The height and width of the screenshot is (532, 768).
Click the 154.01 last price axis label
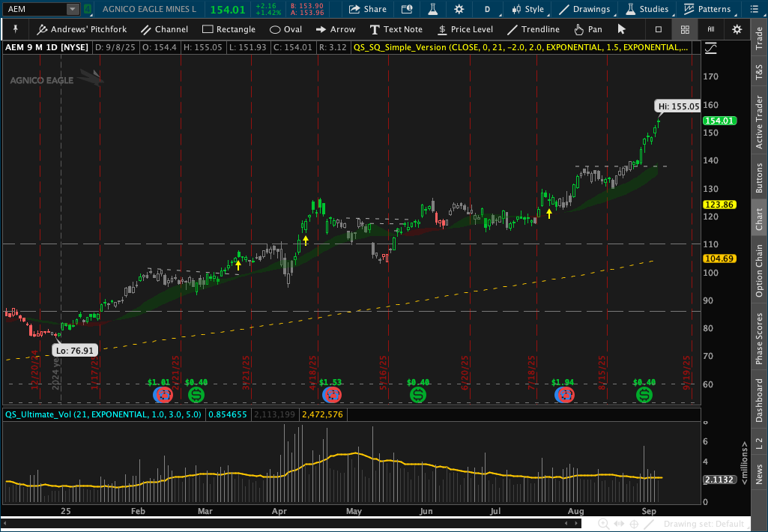click(719, 121)
